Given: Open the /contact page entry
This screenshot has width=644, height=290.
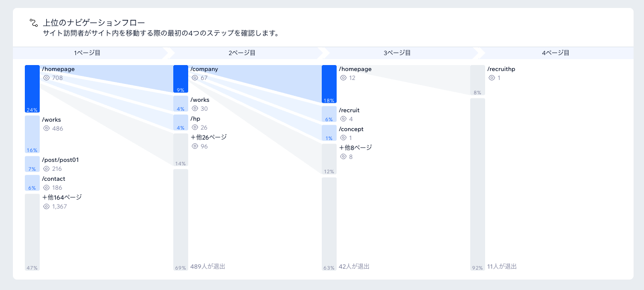Looking at the screenshot, I should point(54,179).
